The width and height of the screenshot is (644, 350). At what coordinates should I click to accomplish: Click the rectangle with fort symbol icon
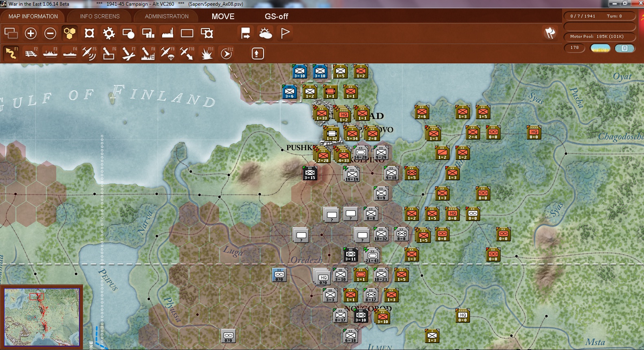[x=207, y=33]
